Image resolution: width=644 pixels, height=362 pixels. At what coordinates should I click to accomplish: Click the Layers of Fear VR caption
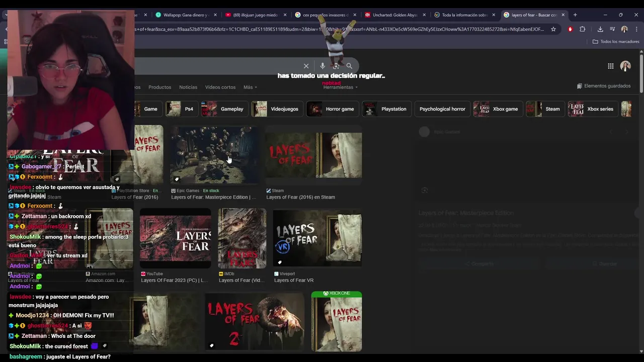(294, 280)
